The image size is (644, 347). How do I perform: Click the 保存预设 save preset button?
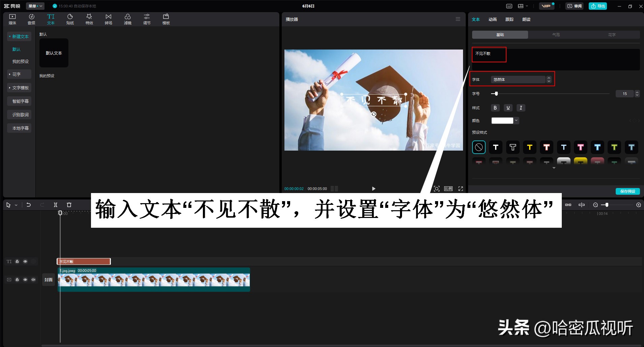pos(628,191)
